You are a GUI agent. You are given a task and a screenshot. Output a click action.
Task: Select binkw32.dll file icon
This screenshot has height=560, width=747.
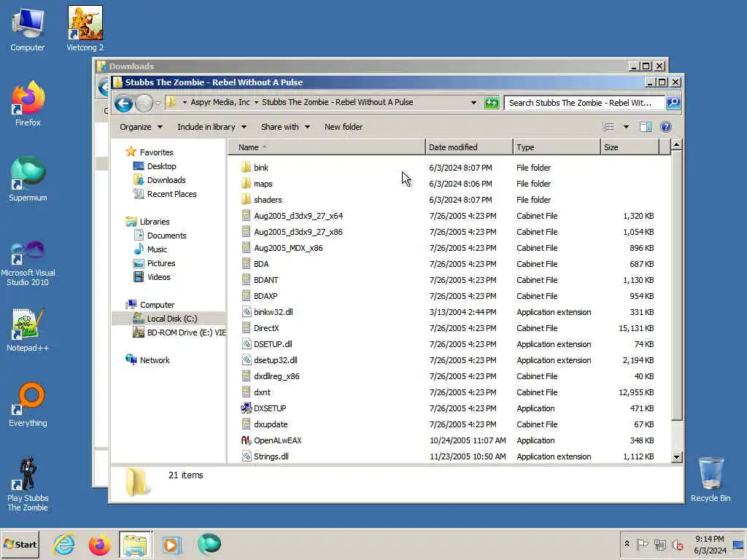(x=247, y=312)
